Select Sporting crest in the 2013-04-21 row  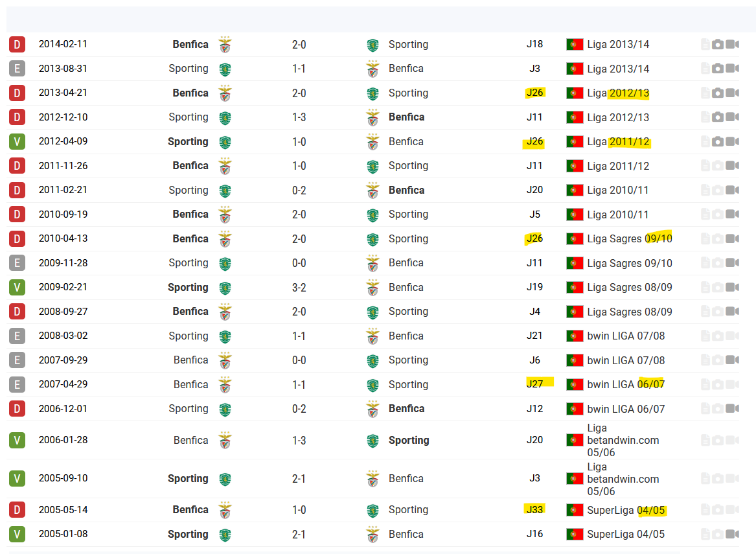(372, 93)
